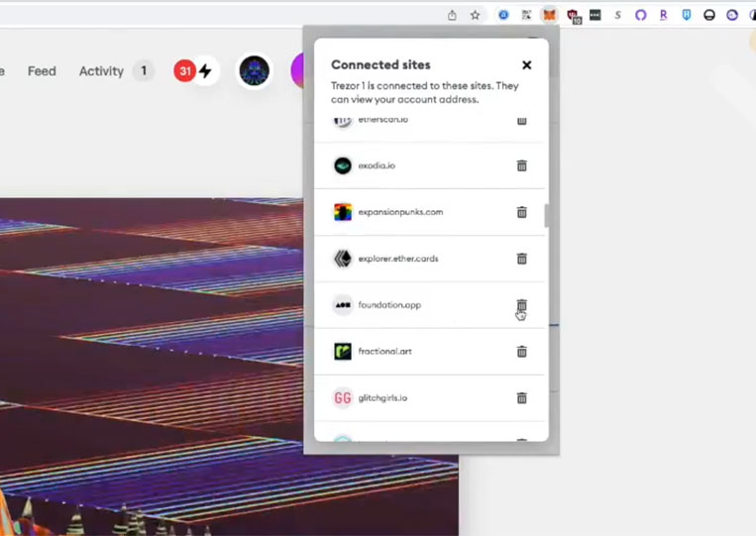This screenshot has width=756, height=536.
Task: Select exodia.io site name
Action: click(377, 165)
